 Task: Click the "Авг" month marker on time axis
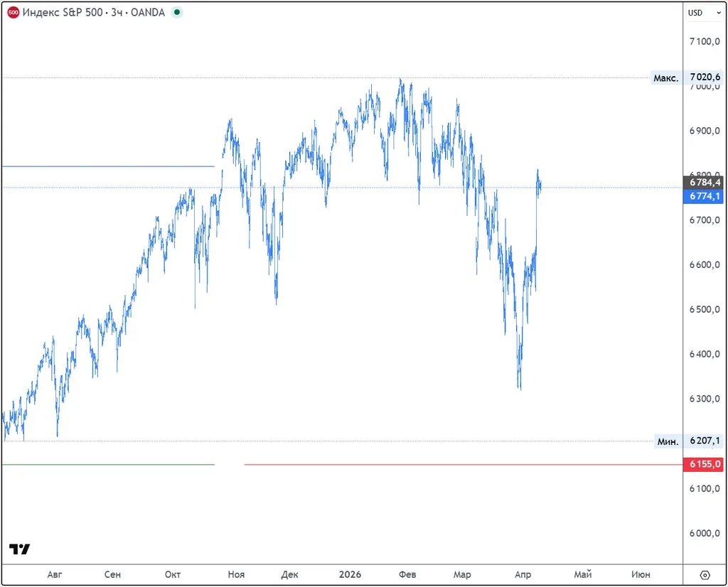point(55,574)
